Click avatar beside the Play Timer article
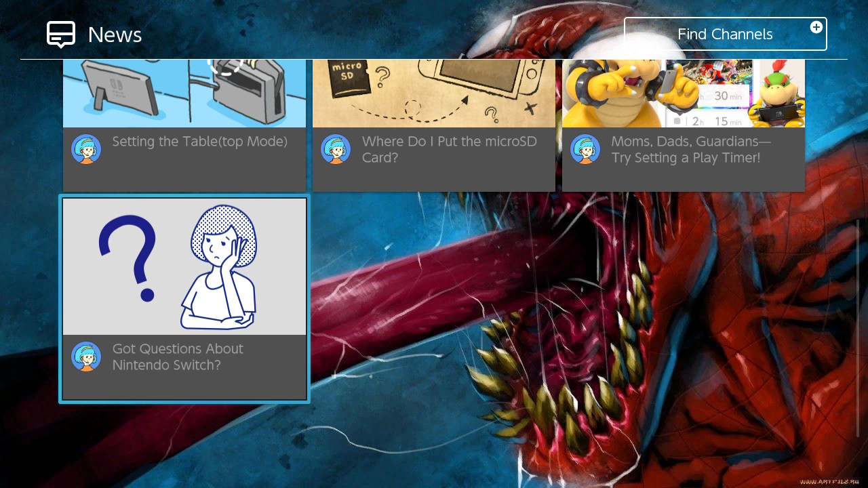 (585, 149)
